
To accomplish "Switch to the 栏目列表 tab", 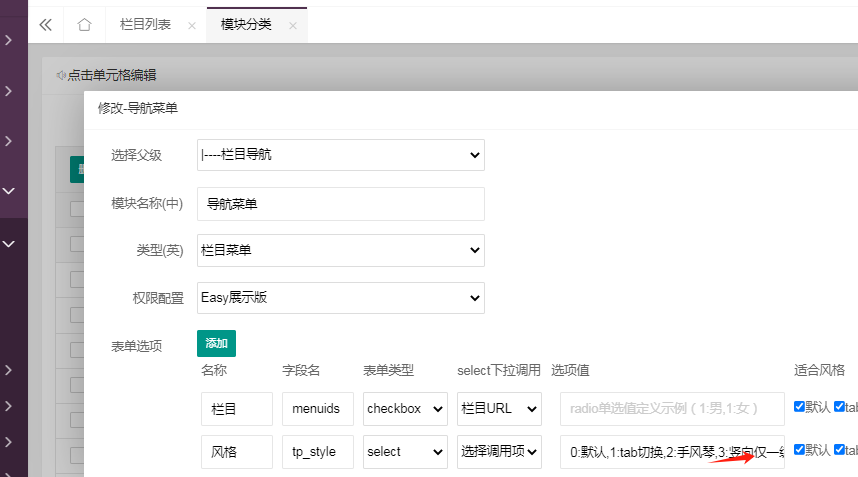I will [145, 25].
